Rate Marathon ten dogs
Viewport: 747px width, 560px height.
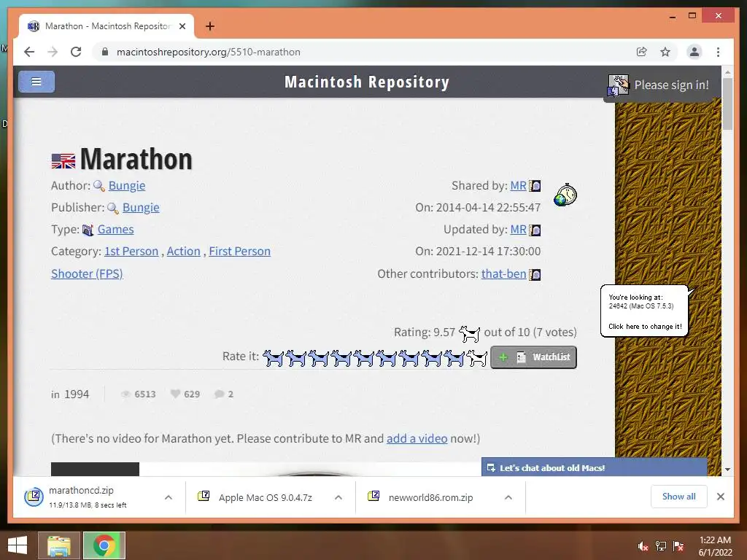click(x=477, y=357)
